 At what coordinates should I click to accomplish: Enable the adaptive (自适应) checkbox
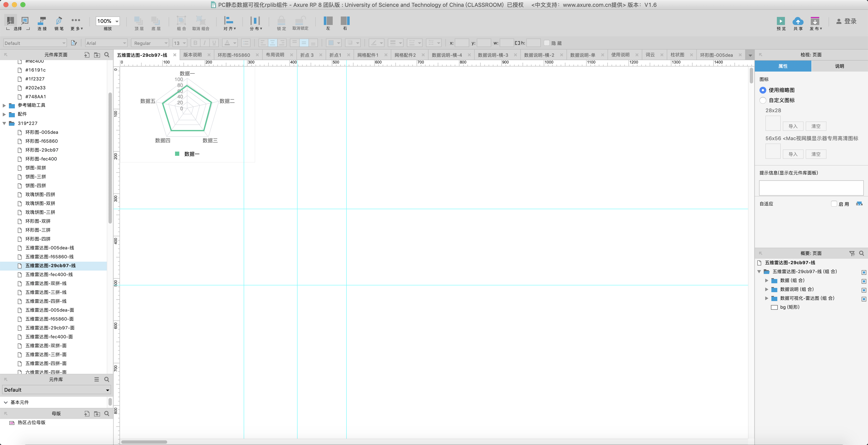pyautogui.click(x=834, y=204)
